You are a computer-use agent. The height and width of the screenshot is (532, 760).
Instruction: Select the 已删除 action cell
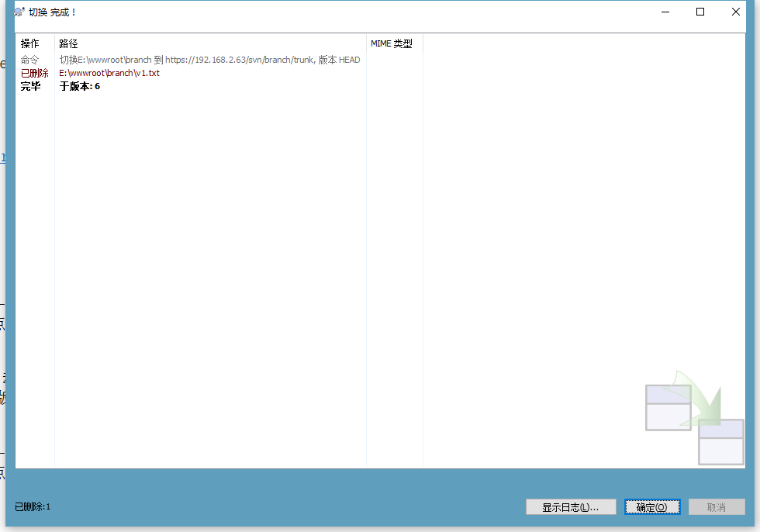[x=34, y=73]
